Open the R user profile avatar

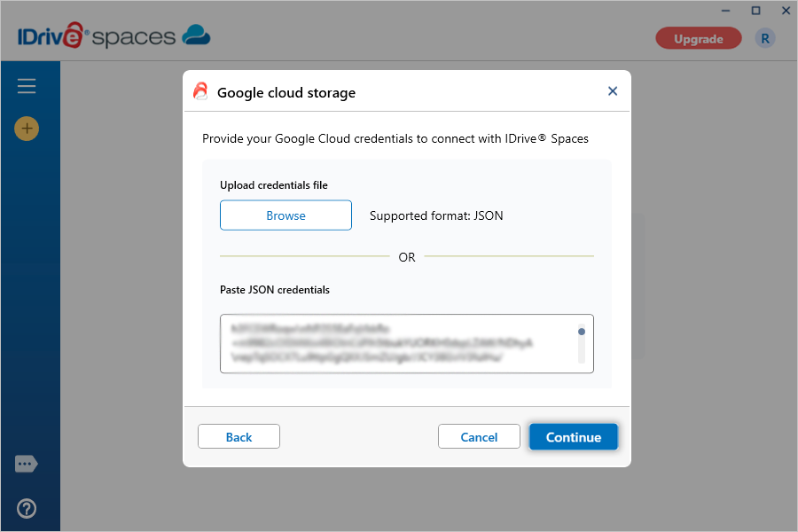click(765, 39)
